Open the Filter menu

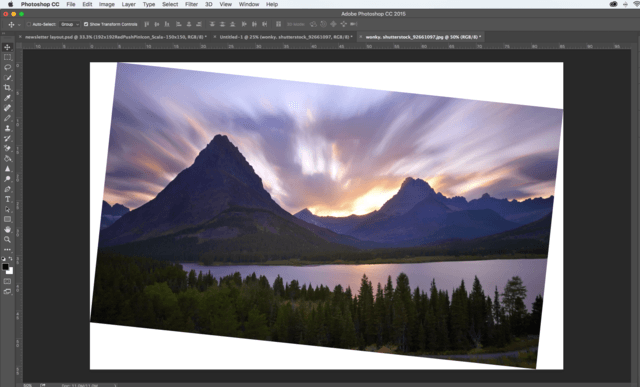(191, 4)
